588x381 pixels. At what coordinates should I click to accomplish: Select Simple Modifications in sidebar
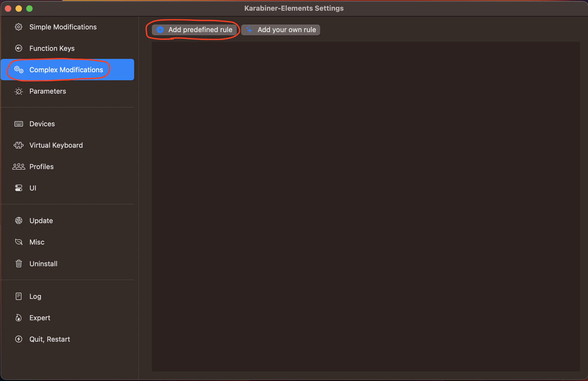[x=63, y=27]
